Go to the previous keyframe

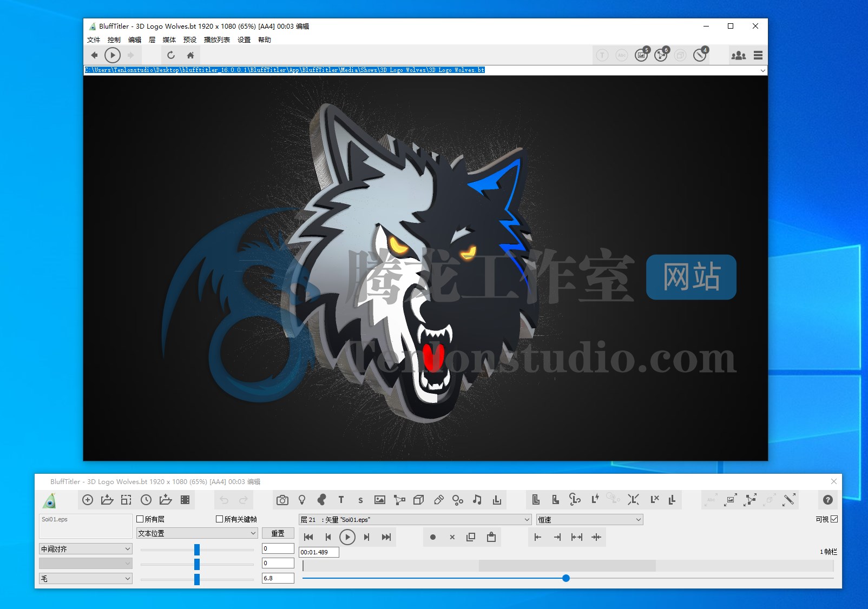(328, 537)
